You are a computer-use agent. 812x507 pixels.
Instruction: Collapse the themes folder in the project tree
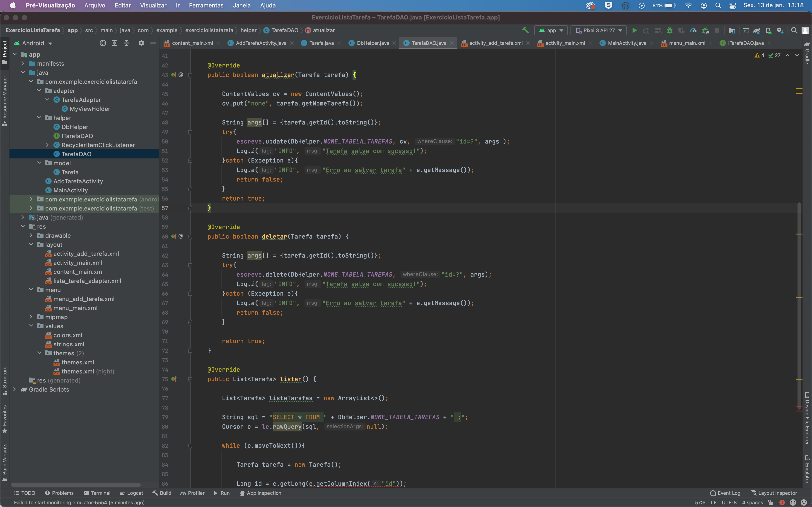[39, 353]
